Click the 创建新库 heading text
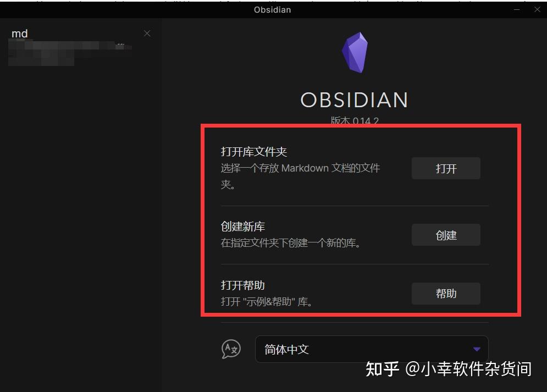This screenshot has height=392, width=547. tap(243, 227)
